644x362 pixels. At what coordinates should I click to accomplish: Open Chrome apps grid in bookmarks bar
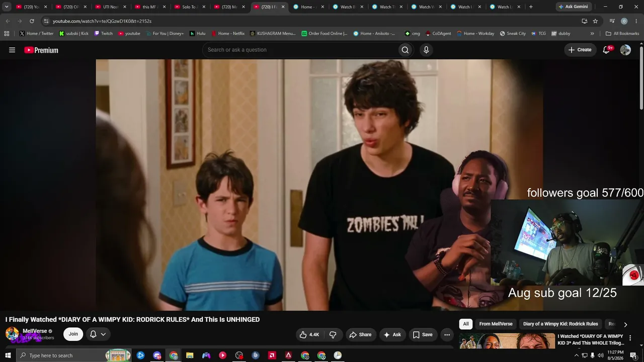[7, 34]
